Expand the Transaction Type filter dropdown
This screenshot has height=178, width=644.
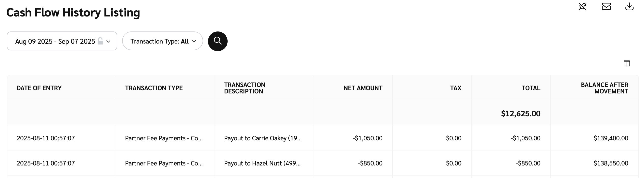pos(163,41)
